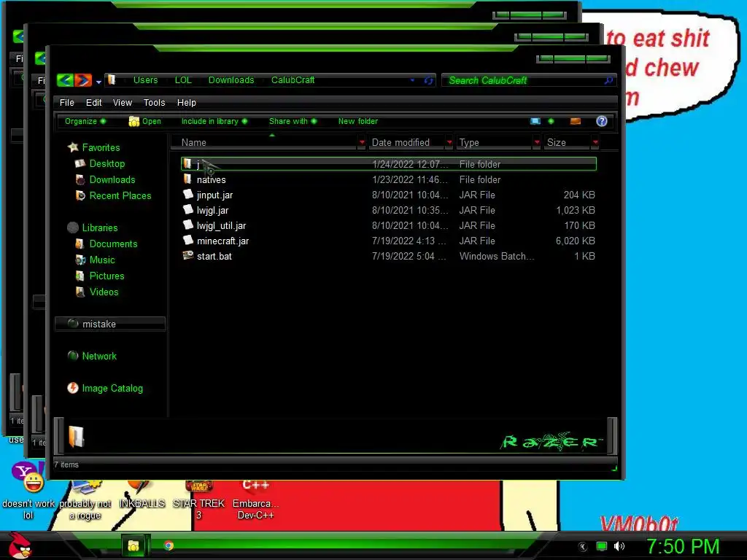
Task: Open the help question mark icon
Action: (602, 121)
